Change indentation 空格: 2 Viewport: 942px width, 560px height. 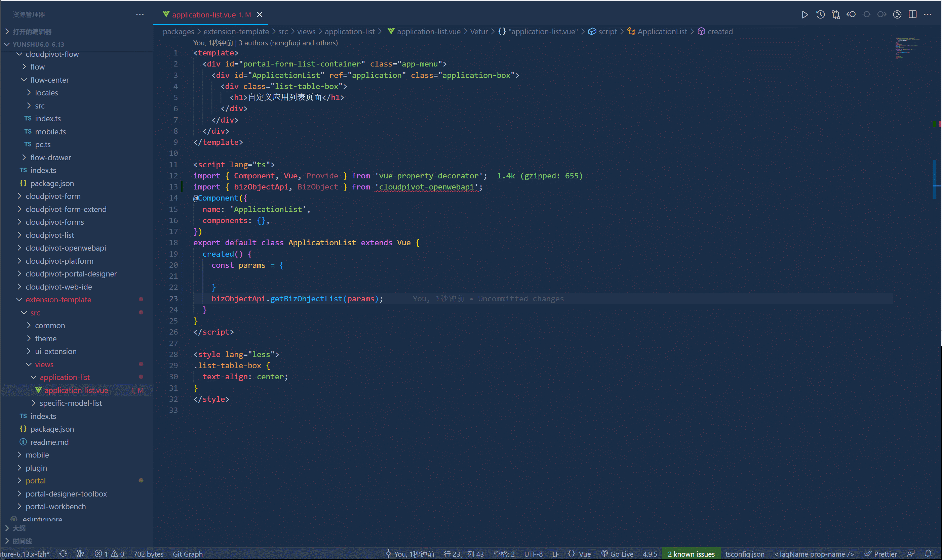[x=504, y=554]
